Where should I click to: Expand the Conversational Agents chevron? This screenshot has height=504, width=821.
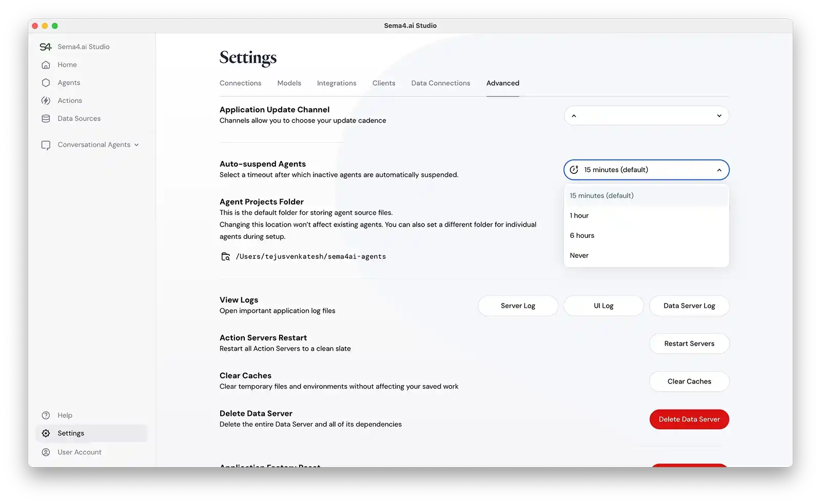click(x=136, y=145)
